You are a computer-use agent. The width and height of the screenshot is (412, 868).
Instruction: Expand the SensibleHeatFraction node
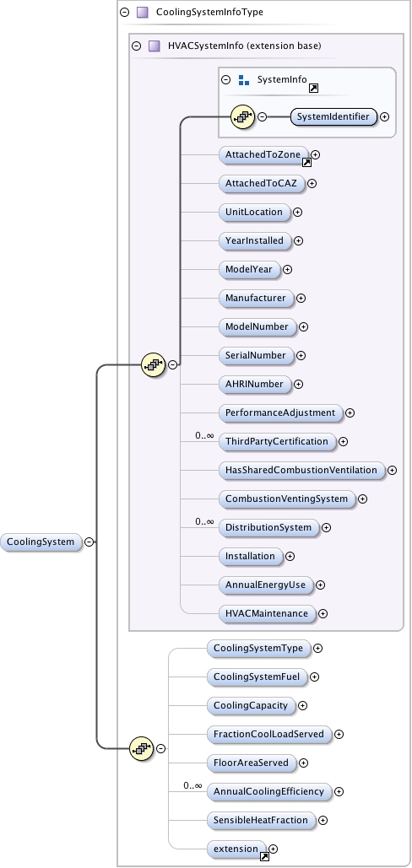[x=323, y=821]
